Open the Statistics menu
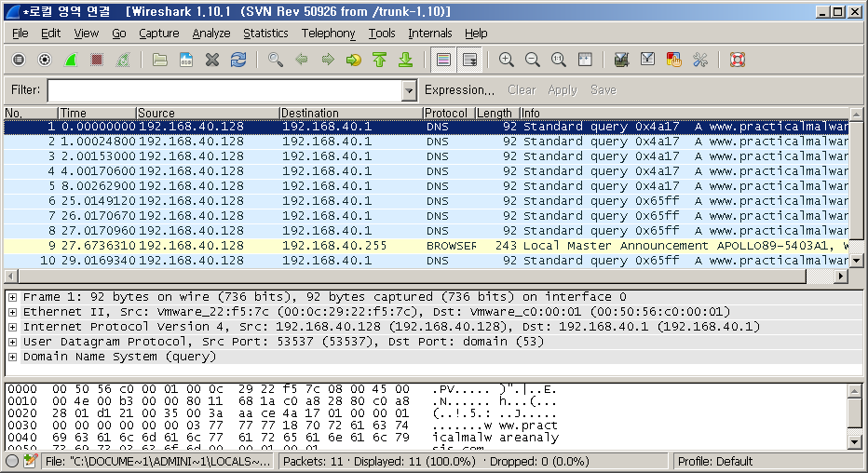868x473 pixels. pyautogui.click(x=265, y=33)
